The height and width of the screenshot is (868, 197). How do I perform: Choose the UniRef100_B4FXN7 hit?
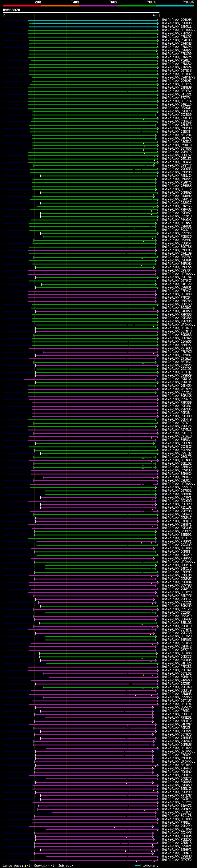pos(177,724)
